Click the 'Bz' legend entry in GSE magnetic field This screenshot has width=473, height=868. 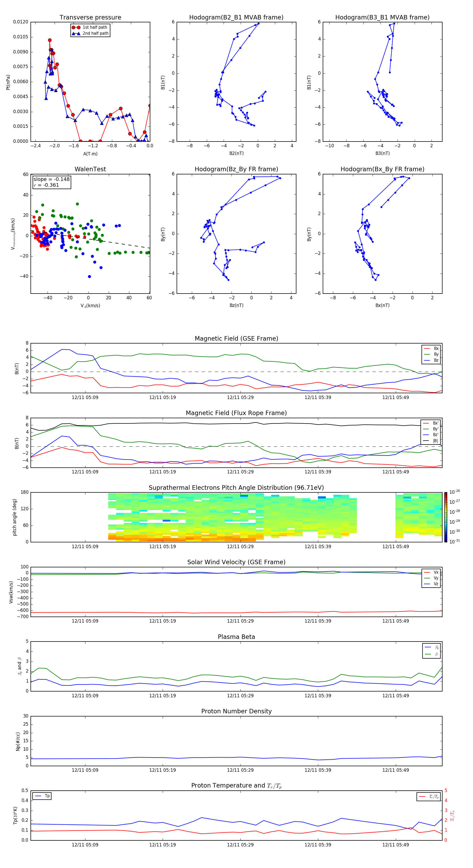(431, 360)
